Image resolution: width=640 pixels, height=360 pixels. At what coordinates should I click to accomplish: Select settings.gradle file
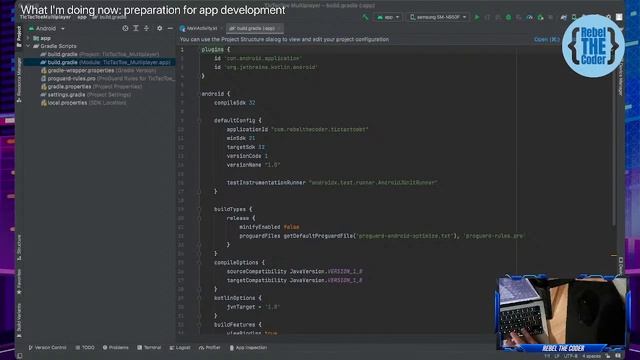click(86, 95)
